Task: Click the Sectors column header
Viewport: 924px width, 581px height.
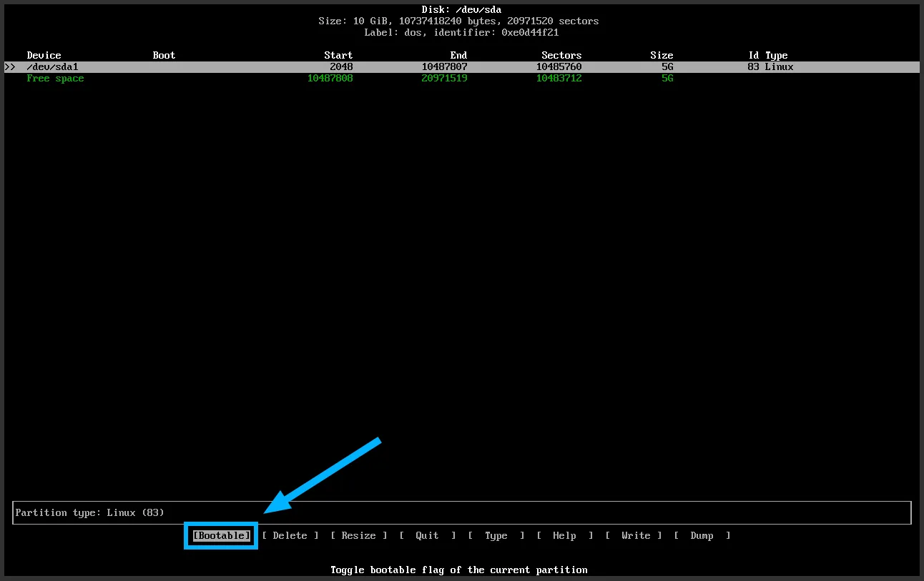Action: (x=561, y=56)
